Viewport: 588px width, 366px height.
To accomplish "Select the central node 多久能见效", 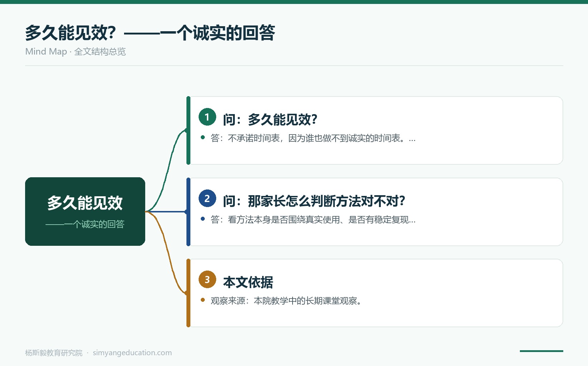I will click(85, 211).
